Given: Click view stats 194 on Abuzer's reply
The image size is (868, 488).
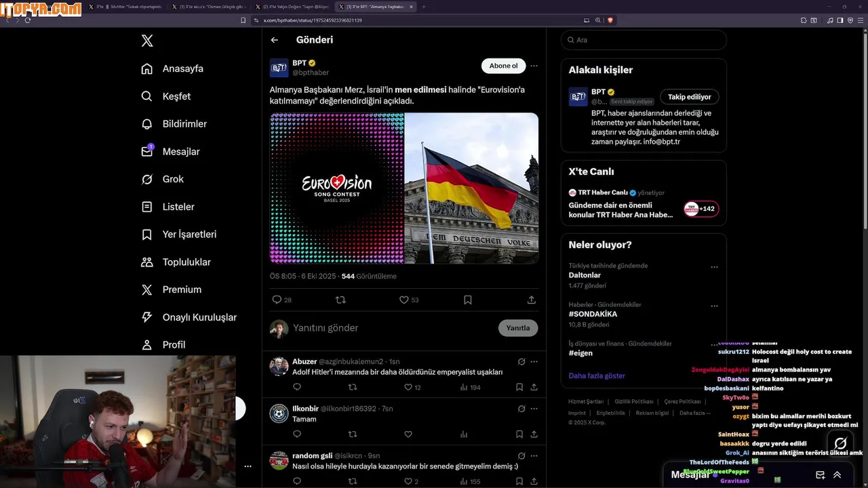Looking at the screenshot, I should tap(470, 387).
